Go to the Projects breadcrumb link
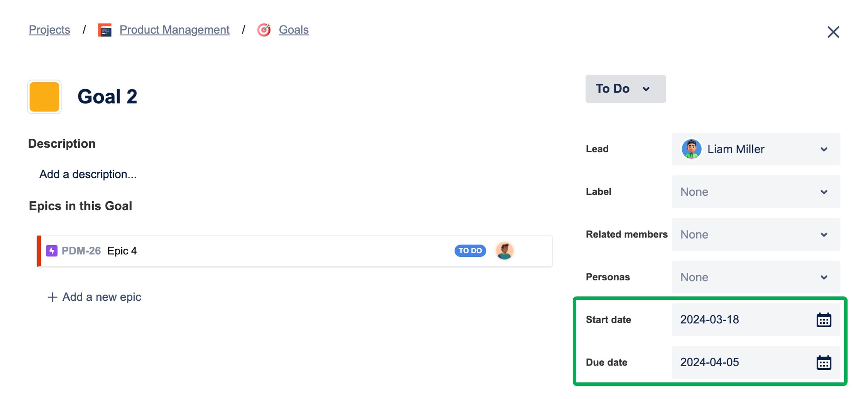 [x=49, y=30]
